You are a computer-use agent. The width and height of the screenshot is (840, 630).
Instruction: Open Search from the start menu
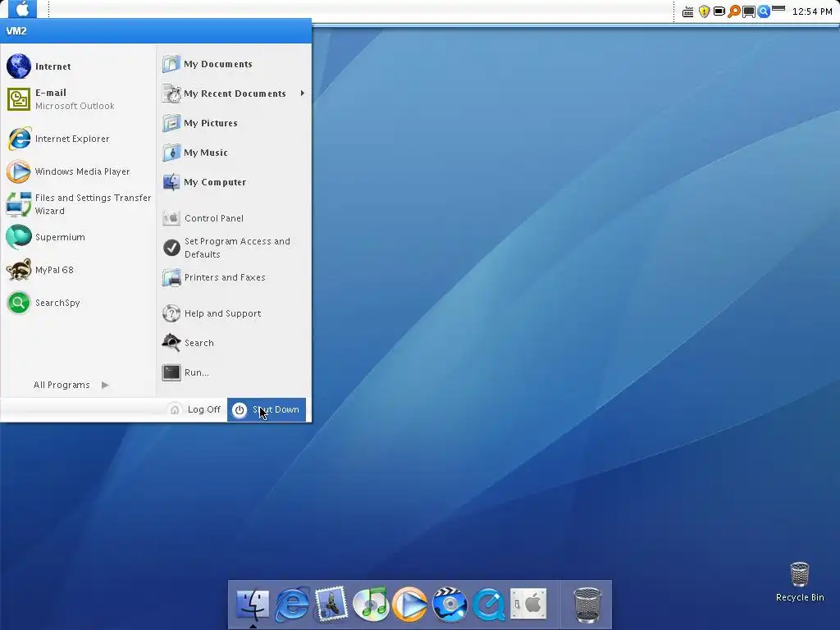pos(234,343)
